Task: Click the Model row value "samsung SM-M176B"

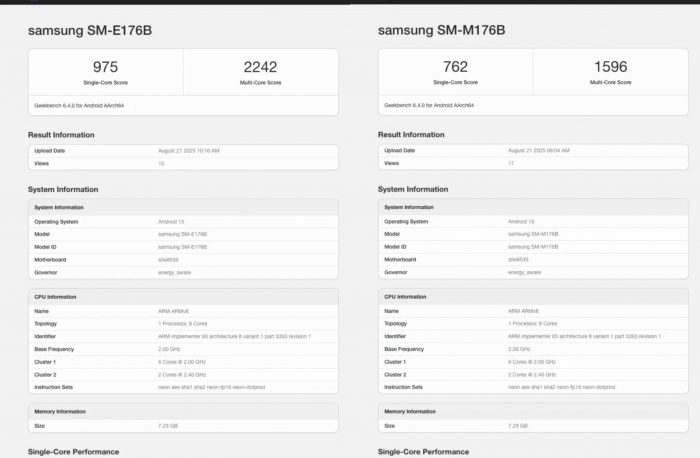Action: pyautogui.click(x=533, y=234)
